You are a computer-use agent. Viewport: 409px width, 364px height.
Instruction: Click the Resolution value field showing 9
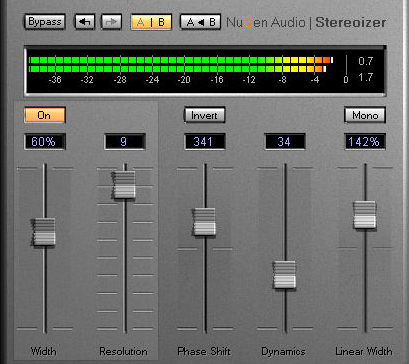(125, 142)
